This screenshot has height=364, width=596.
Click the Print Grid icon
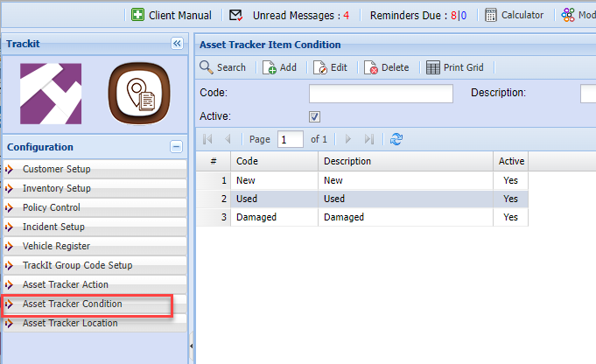(433, 67)
